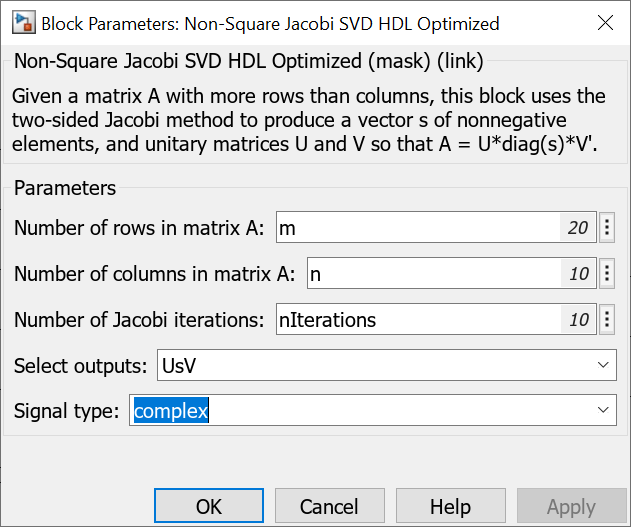Click the Simulink block icon in title bar

pos(21,23)
